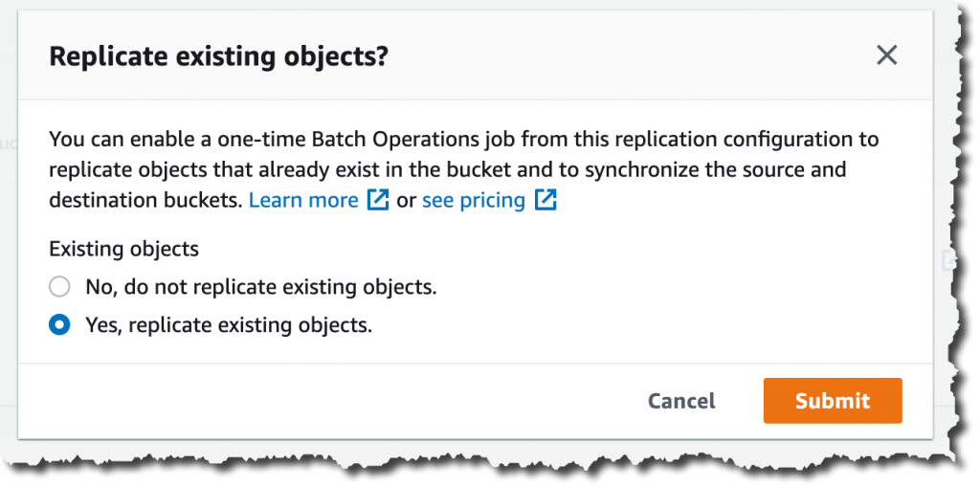Click the external-link icon beside see pricing
The height and width of the screenshot is (486, 980).
546,201
